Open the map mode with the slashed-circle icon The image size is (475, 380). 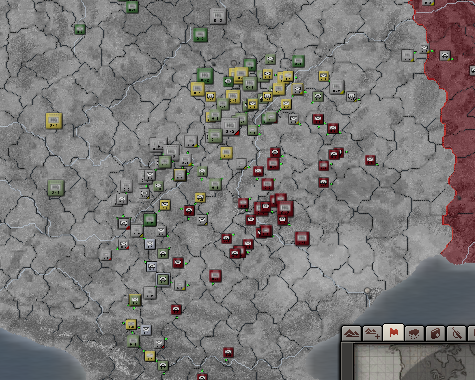pyautogui.click(x=456, y=333)
